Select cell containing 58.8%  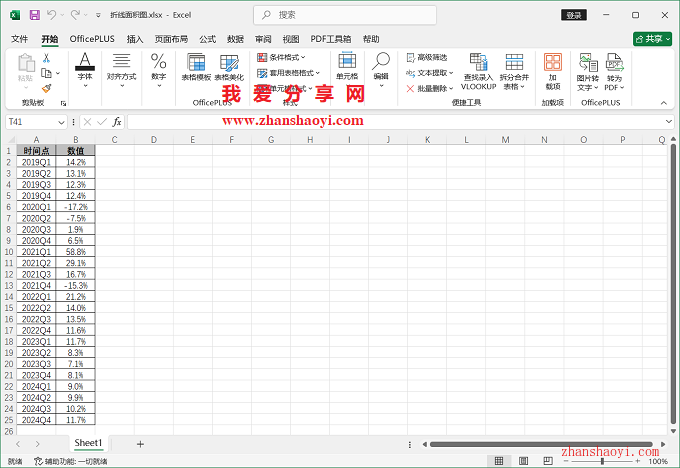(75, 252)
